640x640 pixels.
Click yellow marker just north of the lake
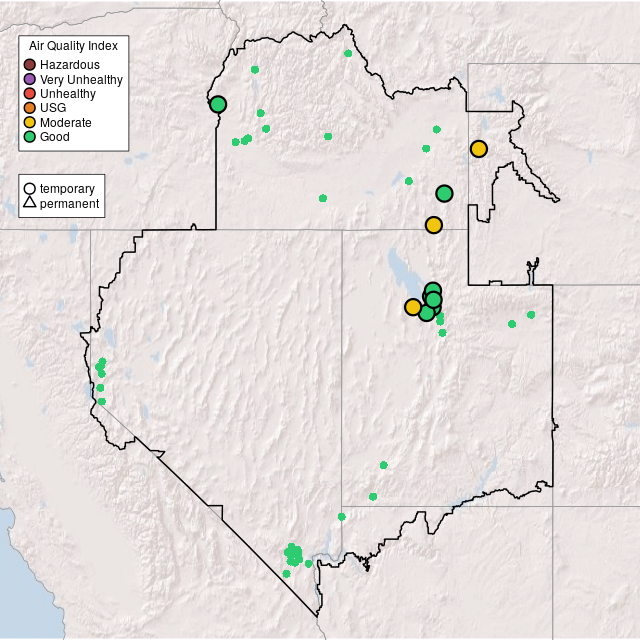(433, 225)
